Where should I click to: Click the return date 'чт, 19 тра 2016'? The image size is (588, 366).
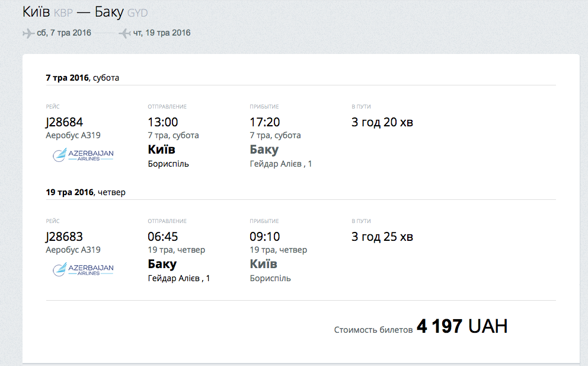pyautogui.click(x=162, y=33)
